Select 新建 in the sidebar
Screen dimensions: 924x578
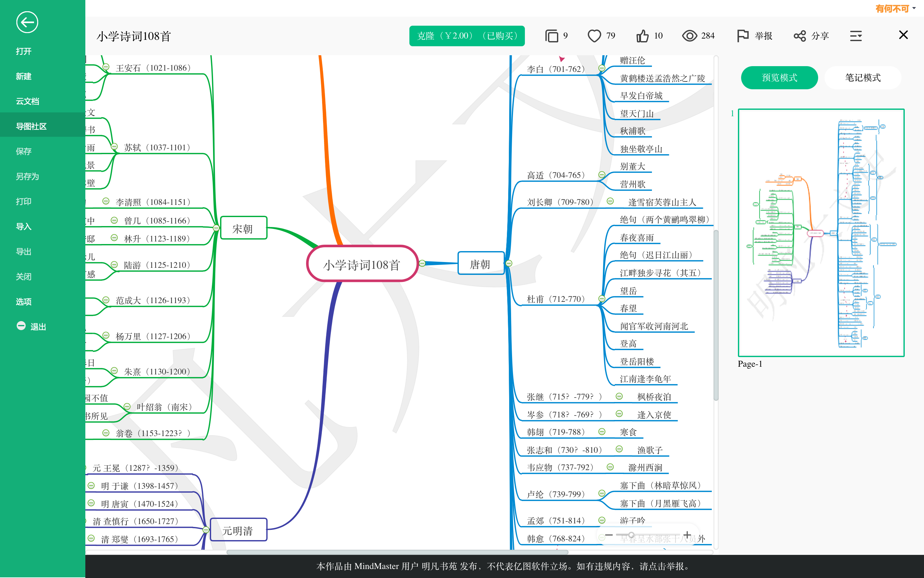click(x=24, y=76)
